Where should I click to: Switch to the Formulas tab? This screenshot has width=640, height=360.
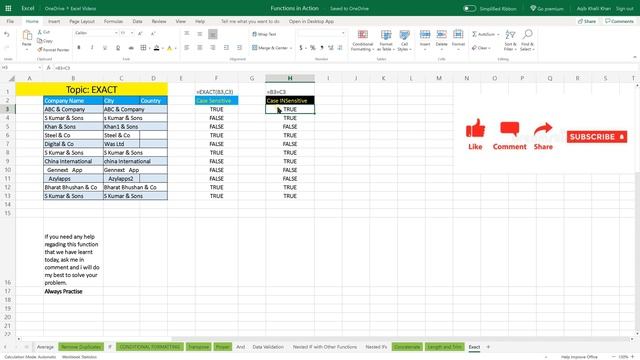coord(113,21)
